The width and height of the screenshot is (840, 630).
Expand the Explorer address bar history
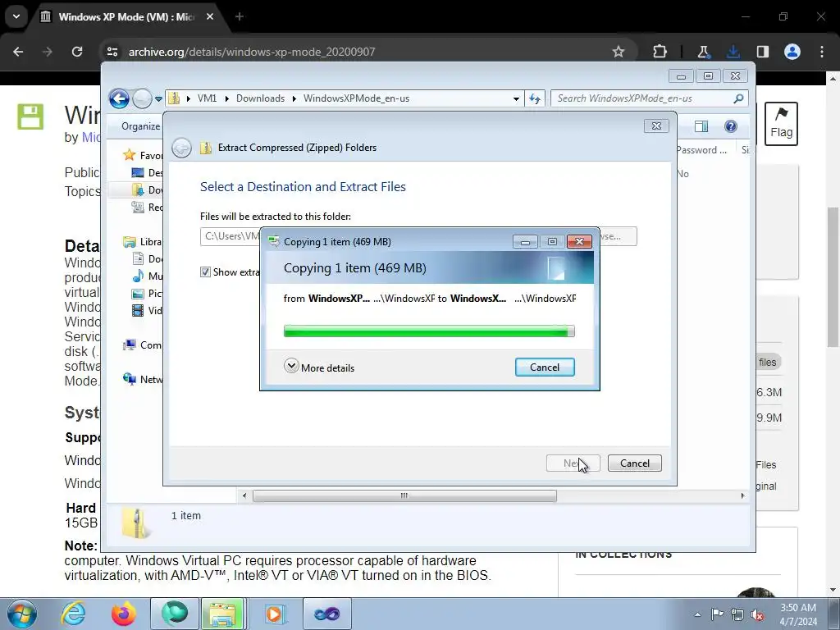click(516, 98)
